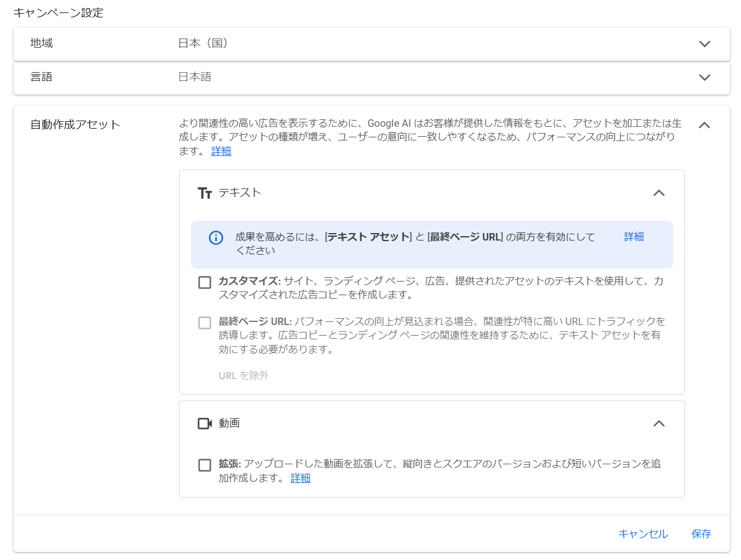Click the video camera icon beside 動画

pos(205,423)
